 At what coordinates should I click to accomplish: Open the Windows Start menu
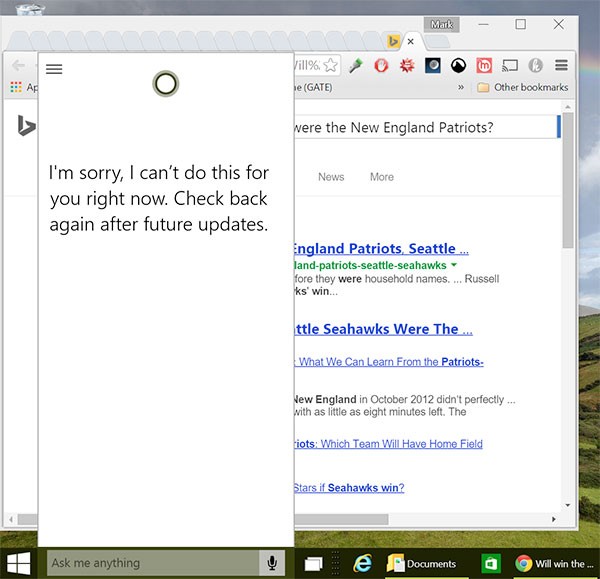coord(18,563)
